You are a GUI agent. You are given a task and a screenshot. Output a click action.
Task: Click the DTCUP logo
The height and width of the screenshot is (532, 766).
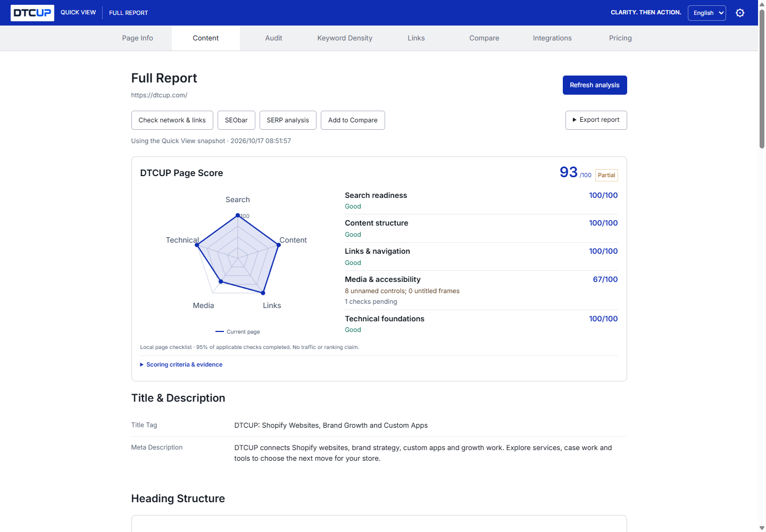(x=32, y=13)
